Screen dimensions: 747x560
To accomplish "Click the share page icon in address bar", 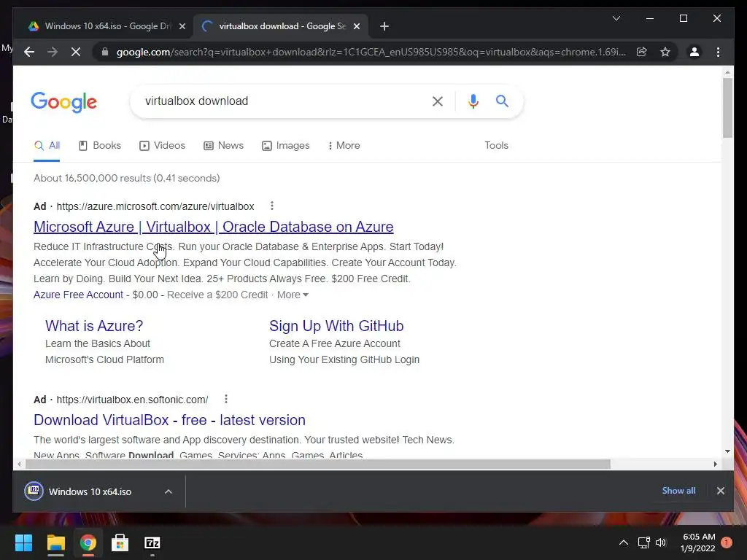I will click(642, 52).
